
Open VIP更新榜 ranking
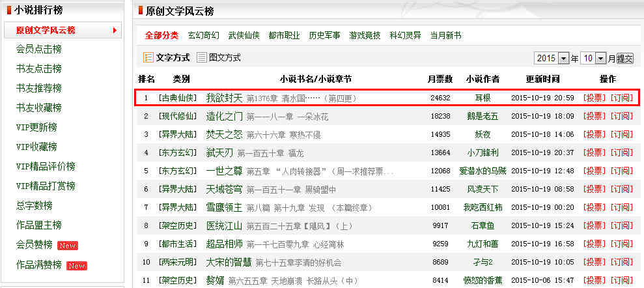[x=36, y=127]
